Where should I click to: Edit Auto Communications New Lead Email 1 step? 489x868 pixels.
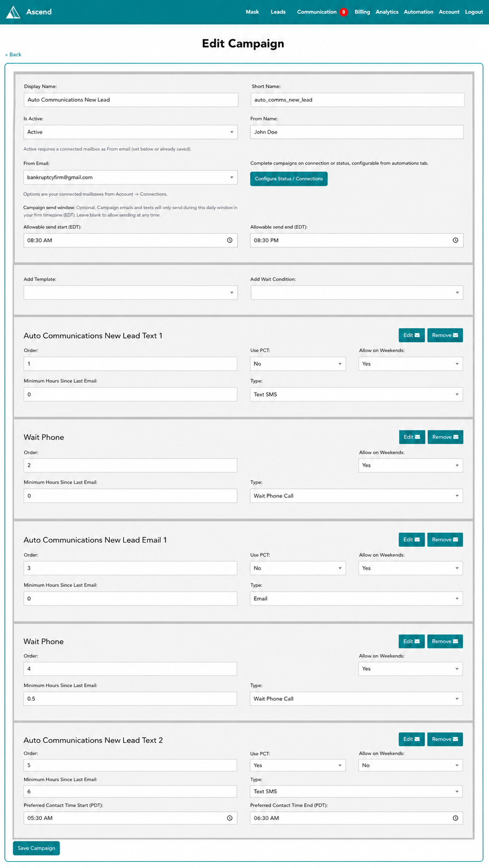click(x=412, y=540)
